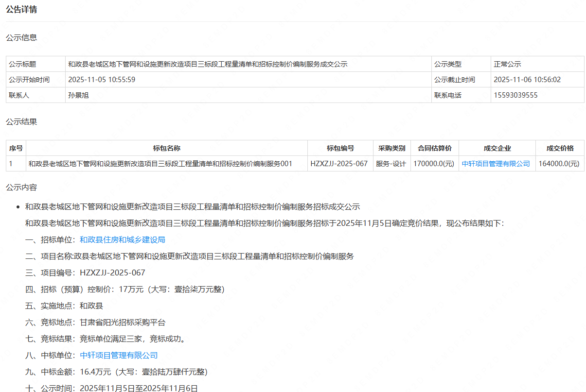Click the 标包名称 column header
This screenshot has width=586, height=392.
166,148
